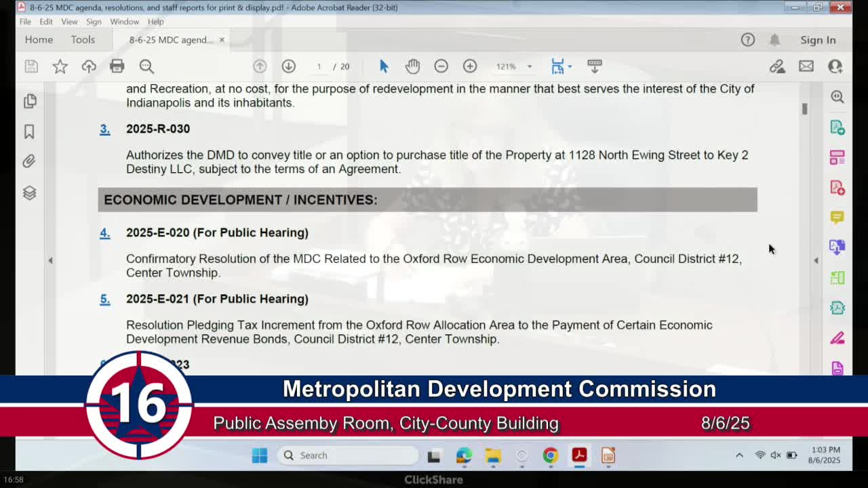Click the Sign In button
Viewport: 868px width, 488px height.
tap(818, 40)
